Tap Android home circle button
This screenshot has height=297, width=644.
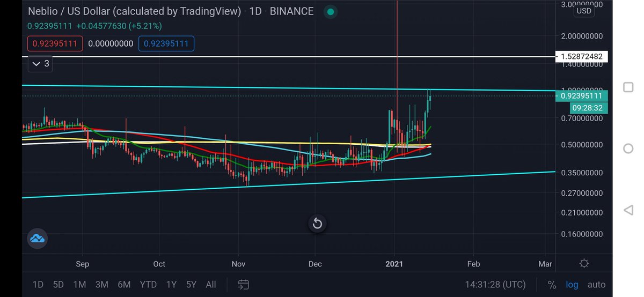point(628,148)
